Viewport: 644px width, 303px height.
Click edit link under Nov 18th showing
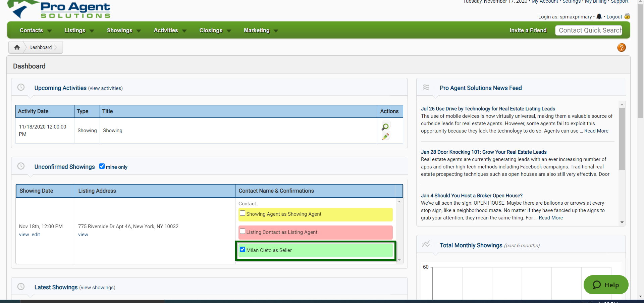[x=36, y=235]
